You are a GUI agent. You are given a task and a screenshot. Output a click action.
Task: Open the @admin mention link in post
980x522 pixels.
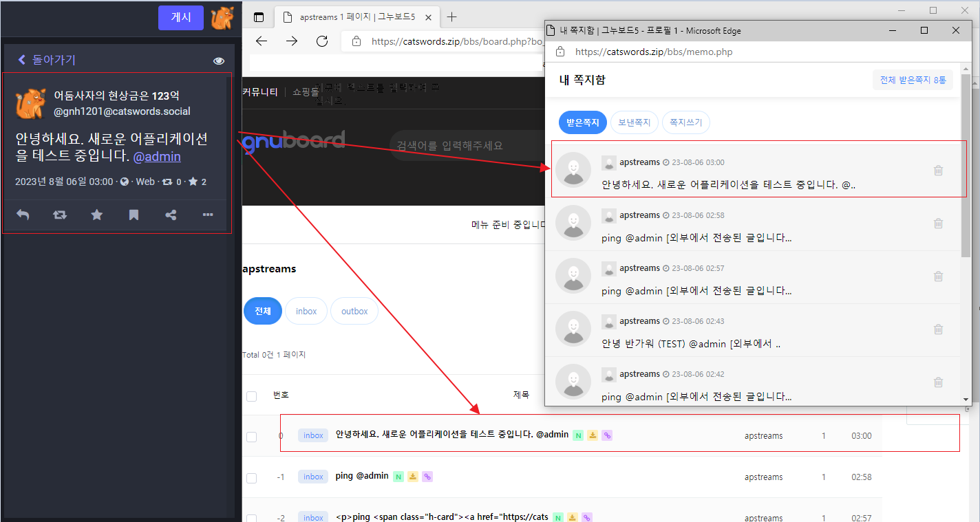pyautogui.click(x=157, y=157)
